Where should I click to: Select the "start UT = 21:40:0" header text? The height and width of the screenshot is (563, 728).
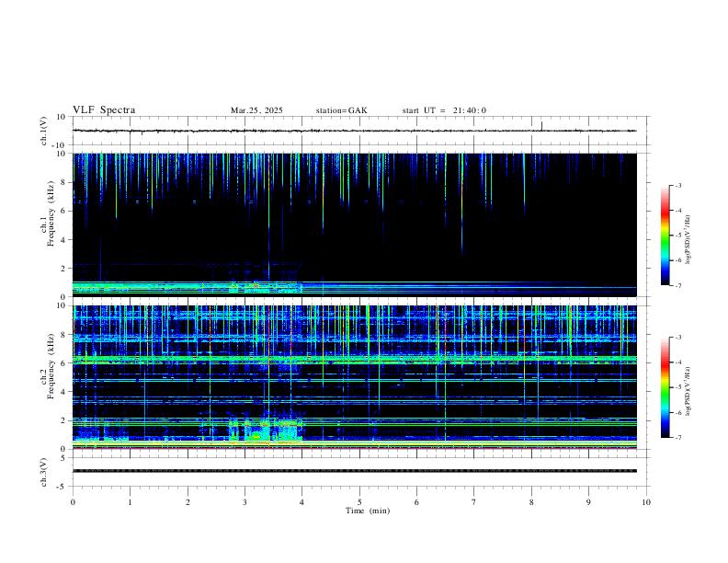tap(444, 110)
